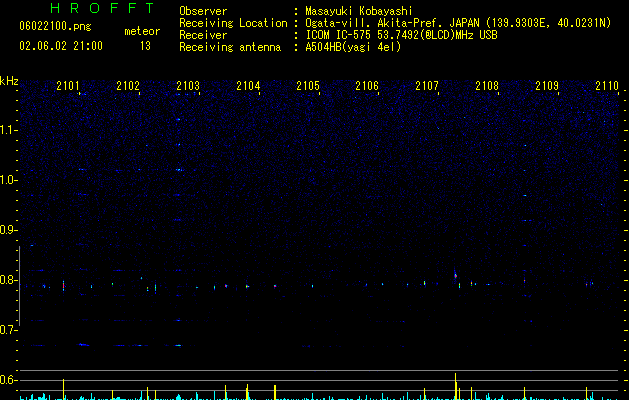Image resolution: width=629 pixels, height=400 pixels.
Task: Click the Observer label
Action: (x=203, y=11)
